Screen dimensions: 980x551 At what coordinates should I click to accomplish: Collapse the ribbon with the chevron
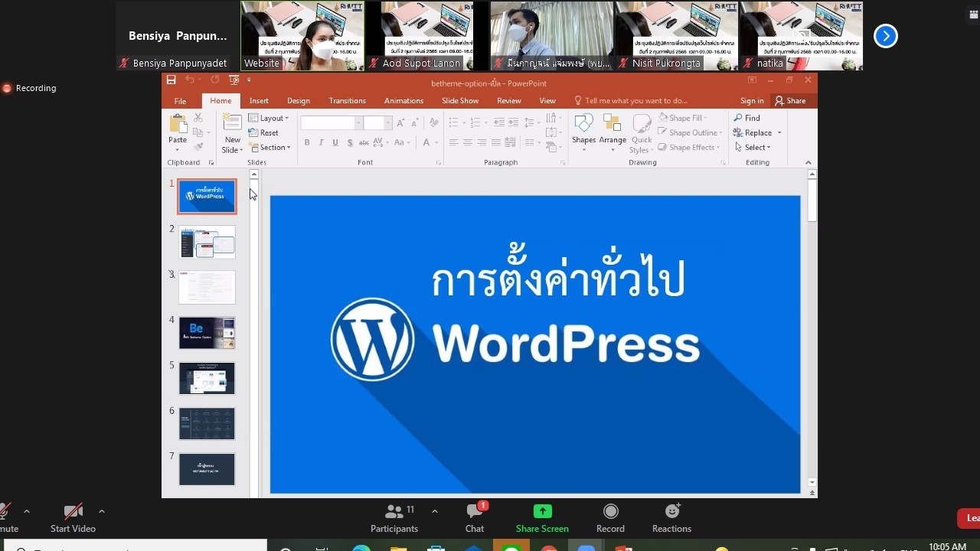click(x=808, y=162)
